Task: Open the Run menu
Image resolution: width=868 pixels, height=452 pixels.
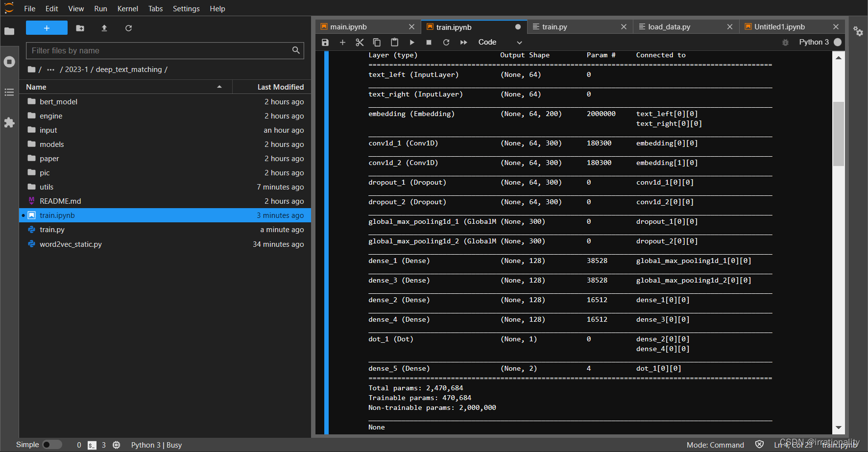Action: (x=100, y=8)
